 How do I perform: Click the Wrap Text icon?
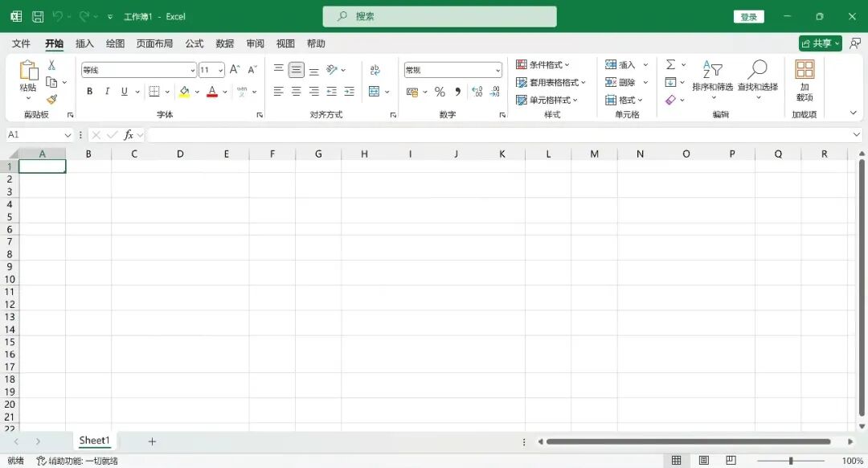375,70
